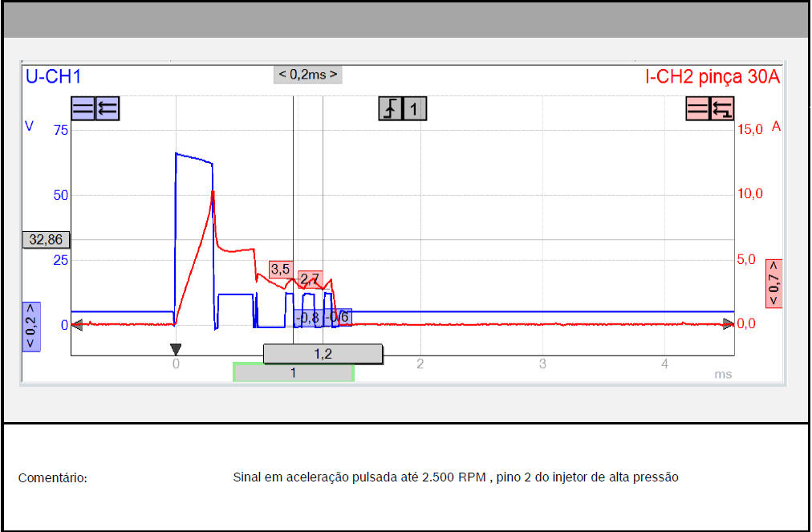Click the 0,2ms cursor time difference label
Screen dimensions: 812x532
pos(307,75)
